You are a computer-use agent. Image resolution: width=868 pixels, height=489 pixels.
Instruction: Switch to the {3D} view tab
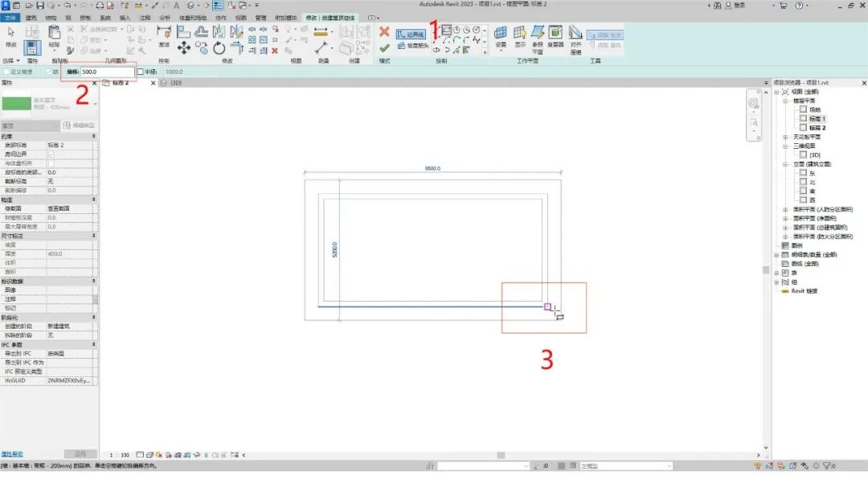coord(173,82)
